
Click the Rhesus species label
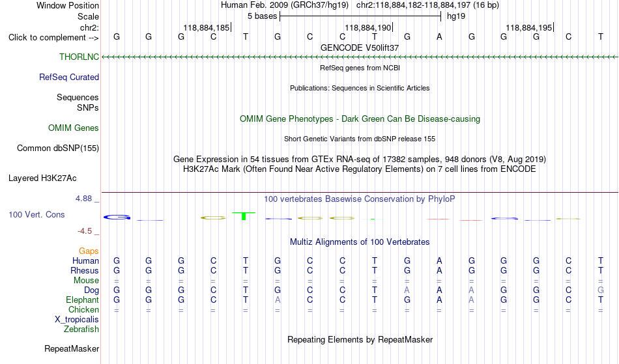pos(85,270)
